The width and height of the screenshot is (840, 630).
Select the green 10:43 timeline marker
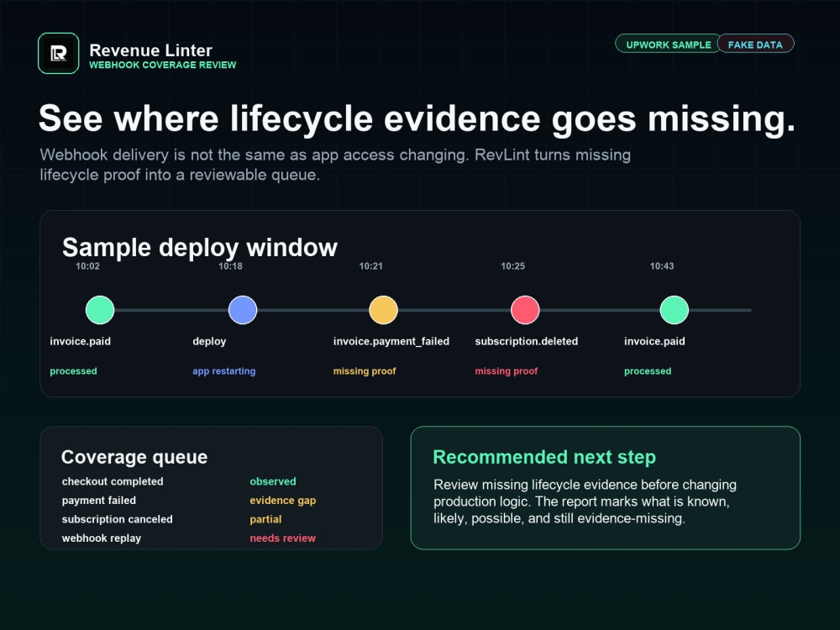pos(674,310)
